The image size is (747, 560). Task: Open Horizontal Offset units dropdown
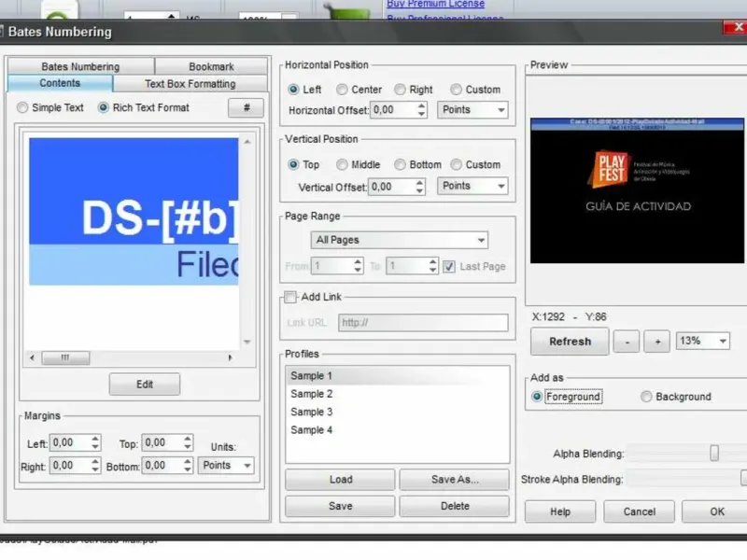point(472,110)
